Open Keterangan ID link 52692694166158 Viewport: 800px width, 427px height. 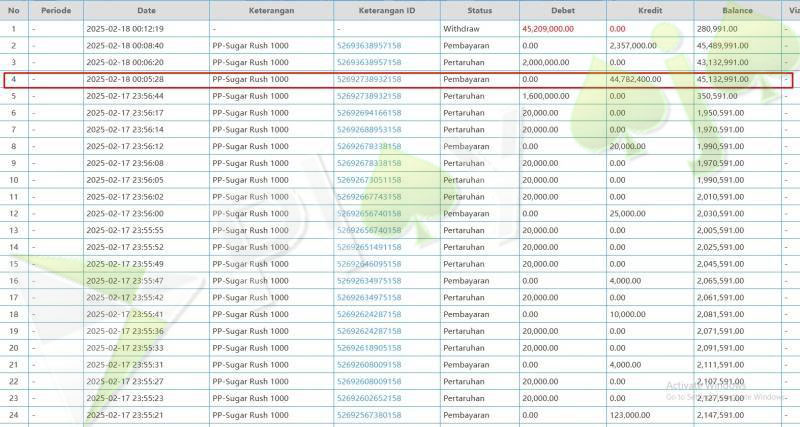tap(369, 113)
